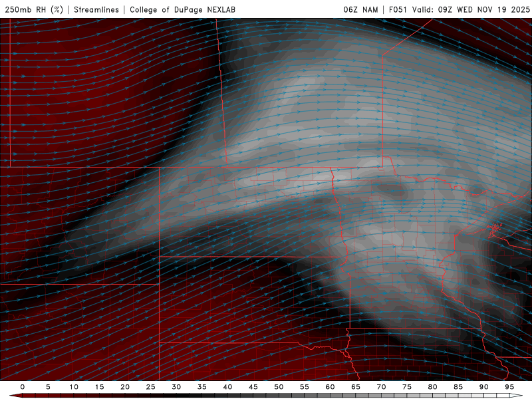Click the "90" label on the color scale
The width and height of the screenshot is (532, 399).
pyautogui.click(x=483, y=387)
